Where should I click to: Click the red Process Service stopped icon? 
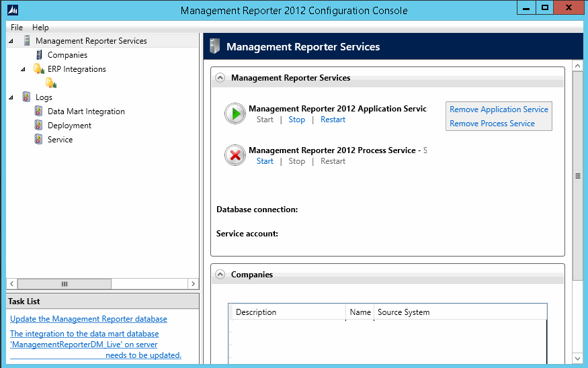pyautogui.click(x=235, y=156)
